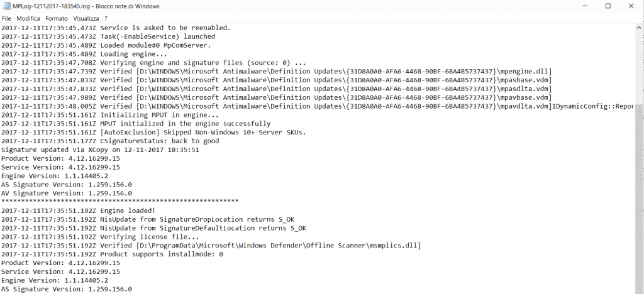644x294 pixels.
Task: Click the vertical scrollbar thumb
Action: click(x=640, y=198)
